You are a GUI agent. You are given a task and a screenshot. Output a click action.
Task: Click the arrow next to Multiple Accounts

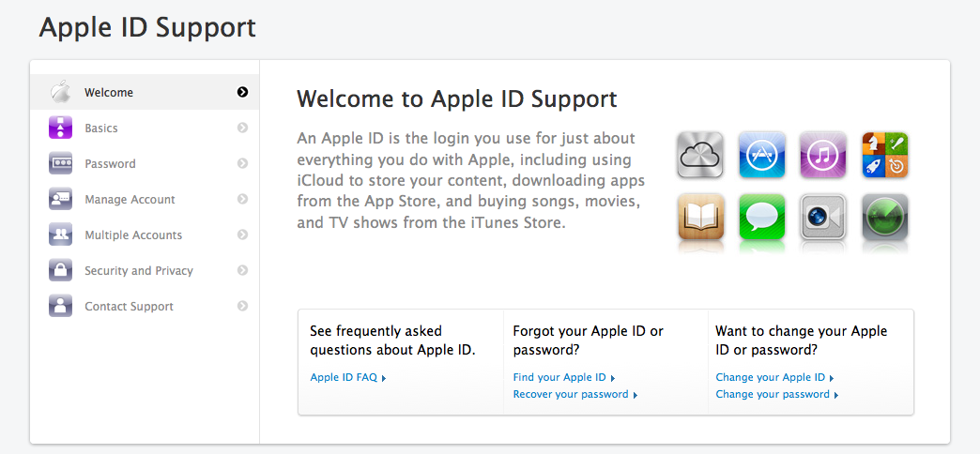[x=242, y=235]
